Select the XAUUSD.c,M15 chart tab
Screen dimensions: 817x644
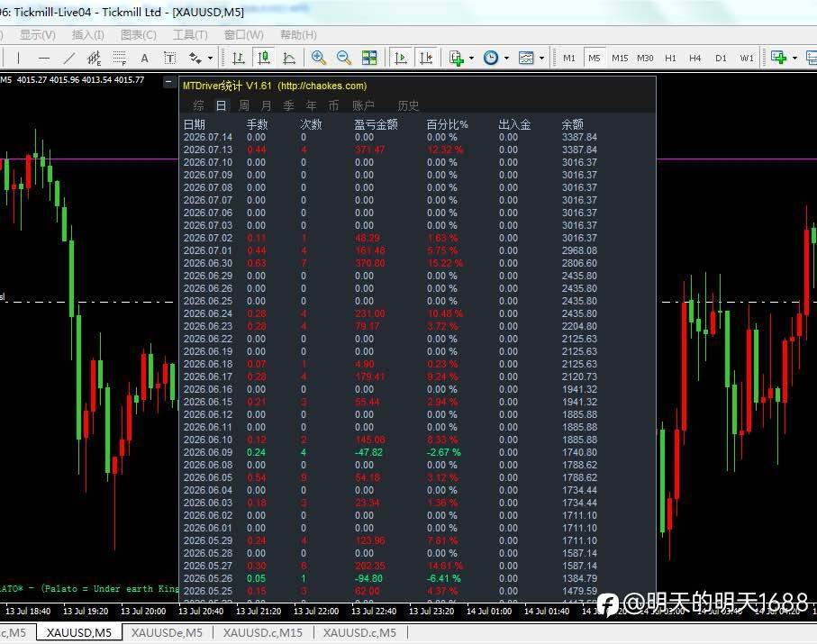coord(263,632)
